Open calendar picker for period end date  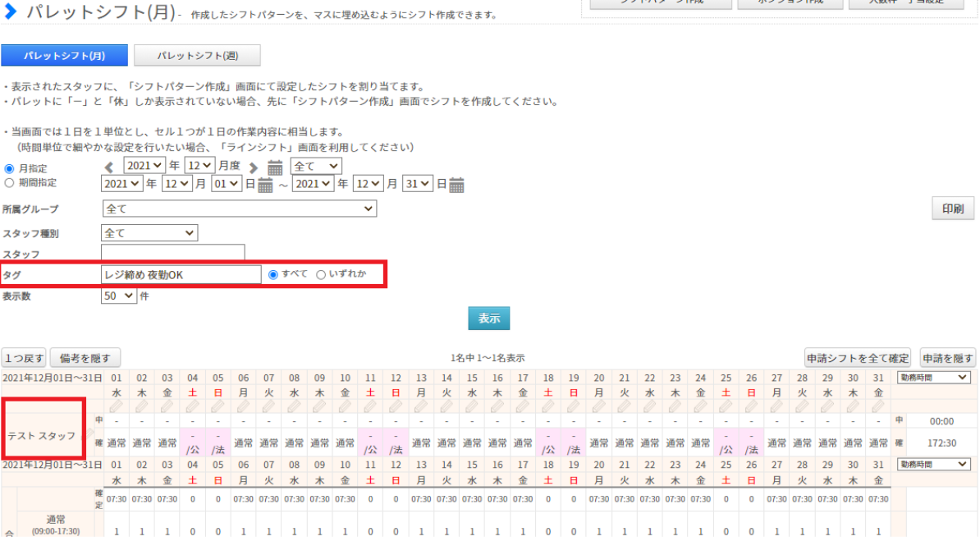tap(456, 185)
